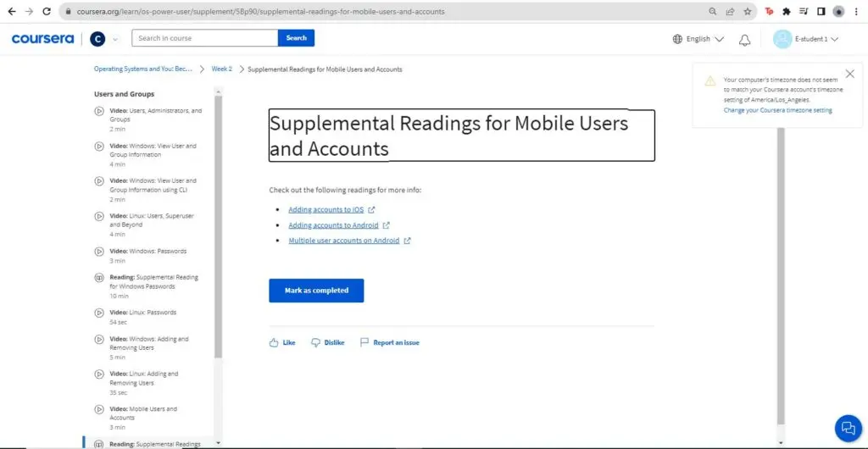Open the Adding accounts to iOS link
The height and width of the screenshot is (449, 868).
(x=326, y=209)
